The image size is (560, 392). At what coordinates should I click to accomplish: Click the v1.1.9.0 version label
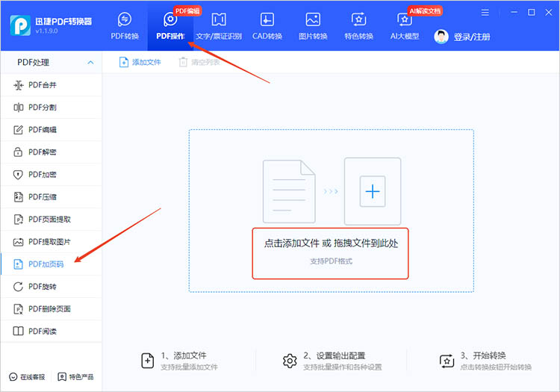[46, 31]
